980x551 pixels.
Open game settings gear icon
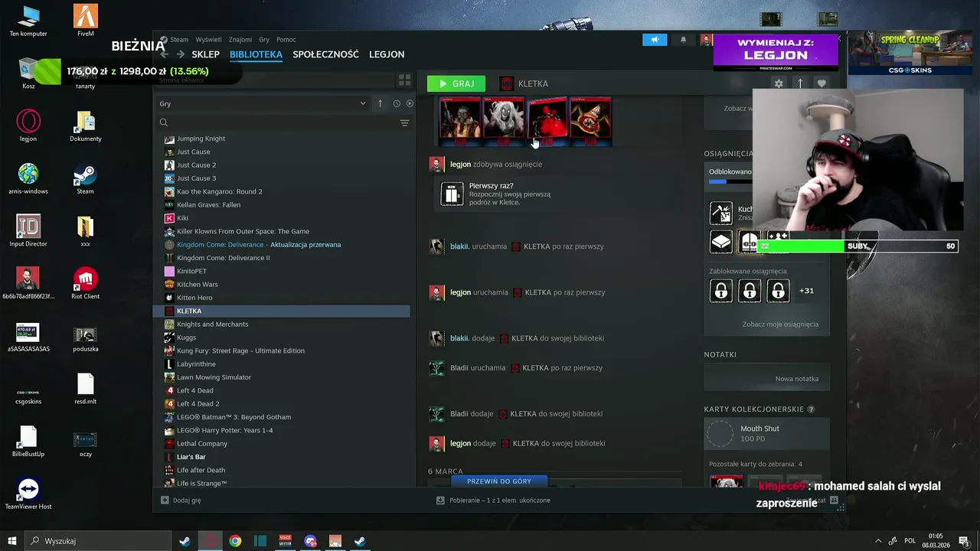point(779,83)
